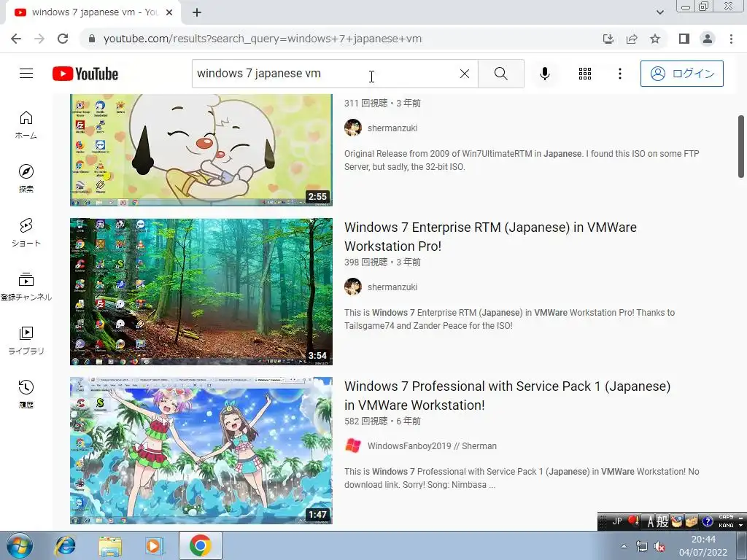Viewport: 747px width, 560px height.
Task: Go to the YouTube logo home link
Action: pos(85,74)
